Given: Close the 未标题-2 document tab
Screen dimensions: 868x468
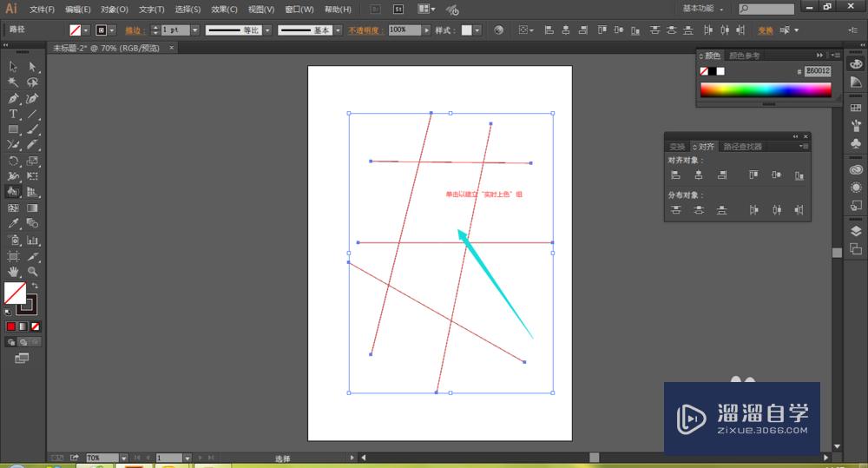Looking at the screenshot, I should tap(172, 48).
